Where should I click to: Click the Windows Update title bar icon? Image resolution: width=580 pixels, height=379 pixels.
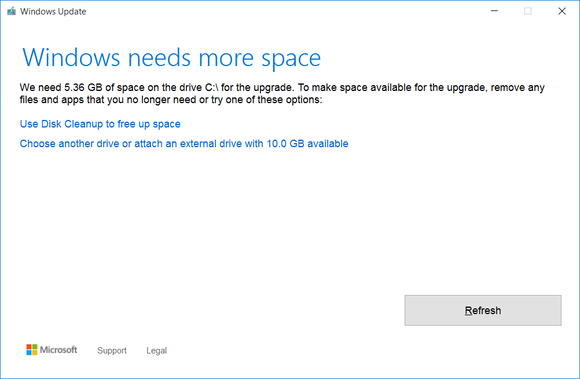[11, 11]
